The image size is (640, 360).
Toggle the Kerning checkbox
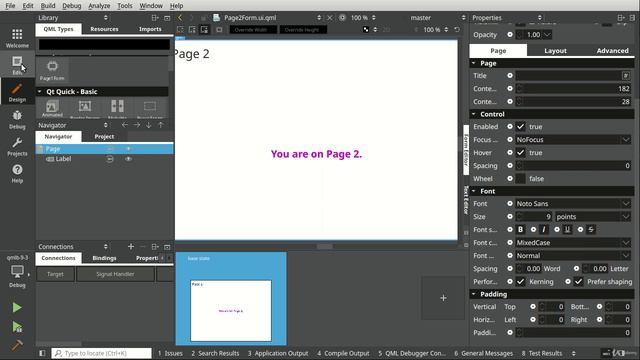click(x=520, y=282)
